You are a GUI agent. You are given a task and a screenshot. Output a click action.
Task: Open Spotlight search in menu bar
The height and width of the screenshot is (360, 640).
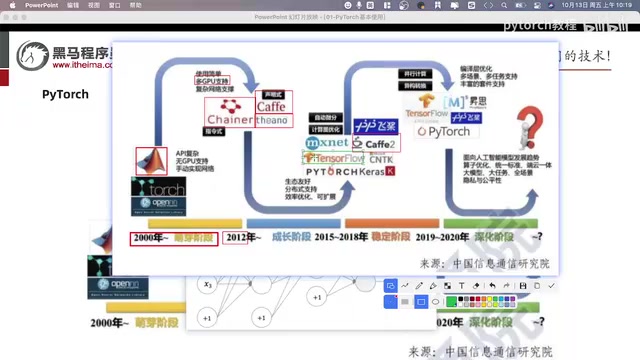504,5
